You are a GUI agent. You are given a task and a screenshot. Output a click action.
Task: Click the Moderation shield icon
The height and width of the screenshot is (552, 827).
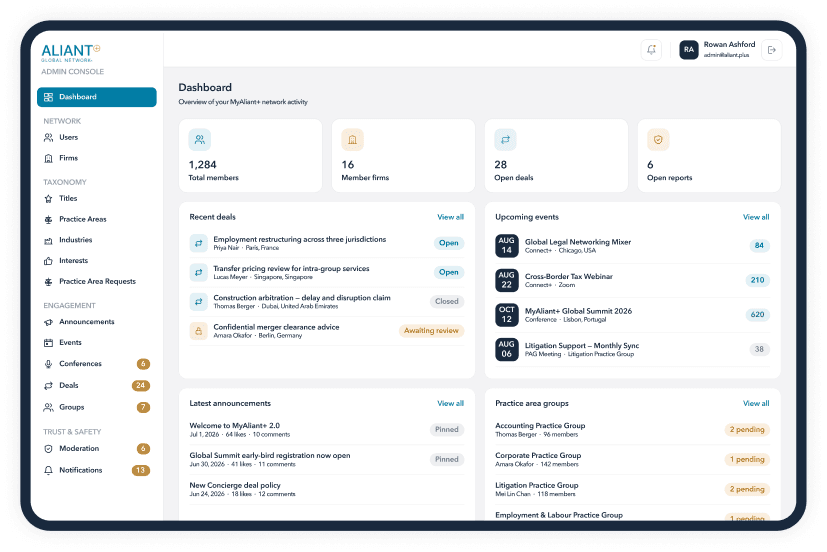point(49,449)
